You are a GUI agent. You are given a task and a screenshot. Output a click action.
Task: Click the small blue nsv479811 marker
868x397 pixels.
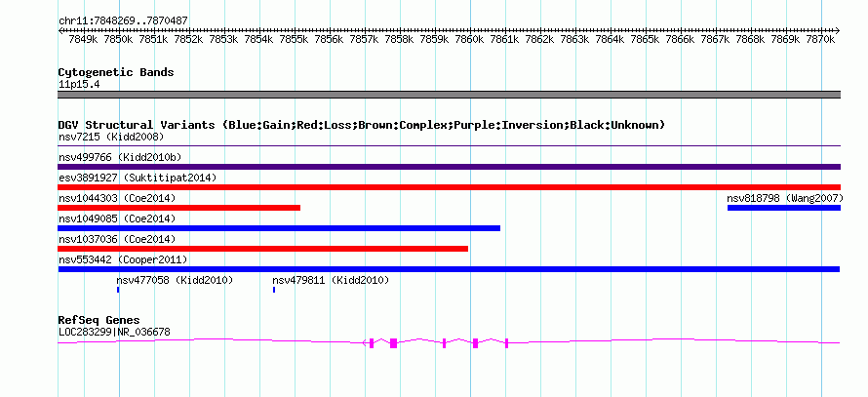coord(274,290)
